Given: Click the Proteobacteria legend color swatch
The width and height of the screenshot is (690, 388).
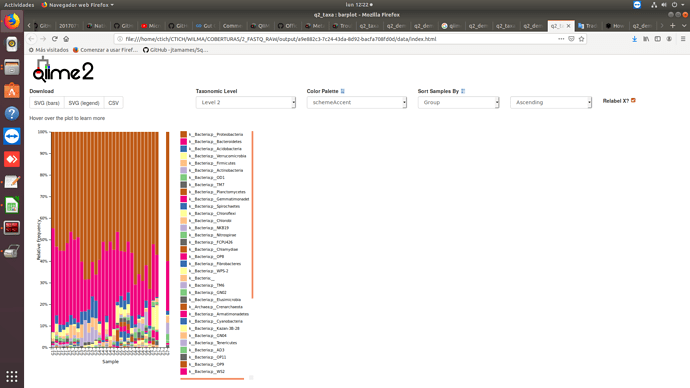Looking at the screenshot, I should pyautogui.click(x=184, y=134).
